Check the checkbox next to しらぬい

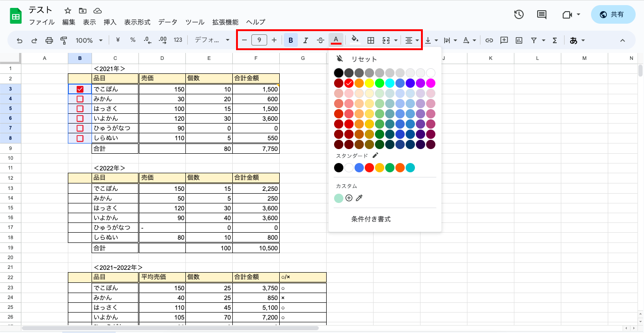click(x=79, y=138)
